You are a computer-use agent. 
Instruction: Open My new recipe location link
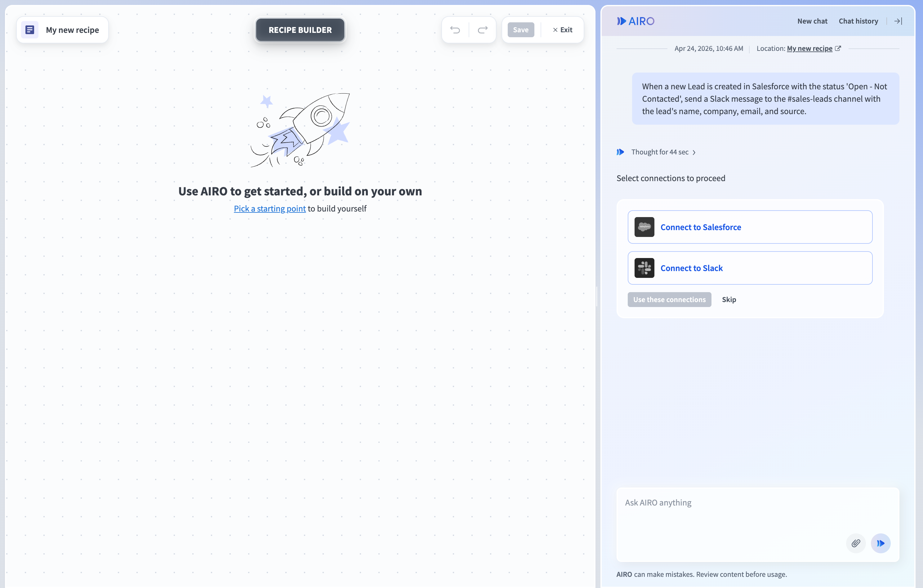[x=809, y=48]
